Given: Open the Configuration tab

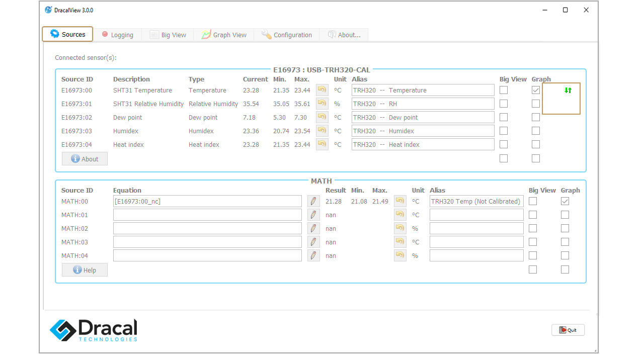Looking at the screenshot, I should pyautogui.click(x=287, y=35).
